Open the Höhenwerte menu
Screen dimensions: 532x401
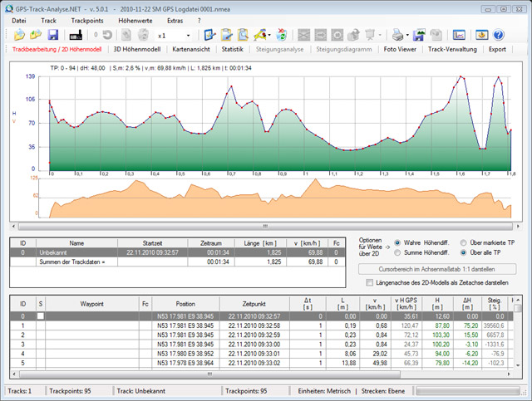(x=135, y=21)
